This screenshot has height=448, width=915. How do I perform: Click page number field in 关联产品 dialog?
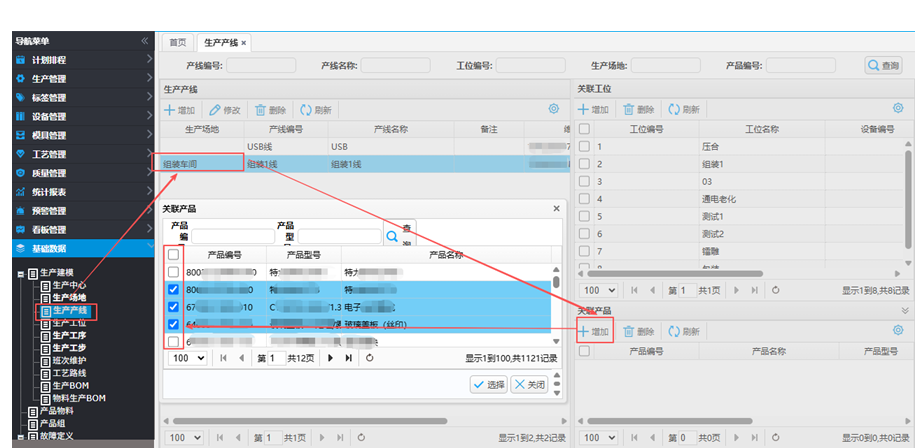277,358
